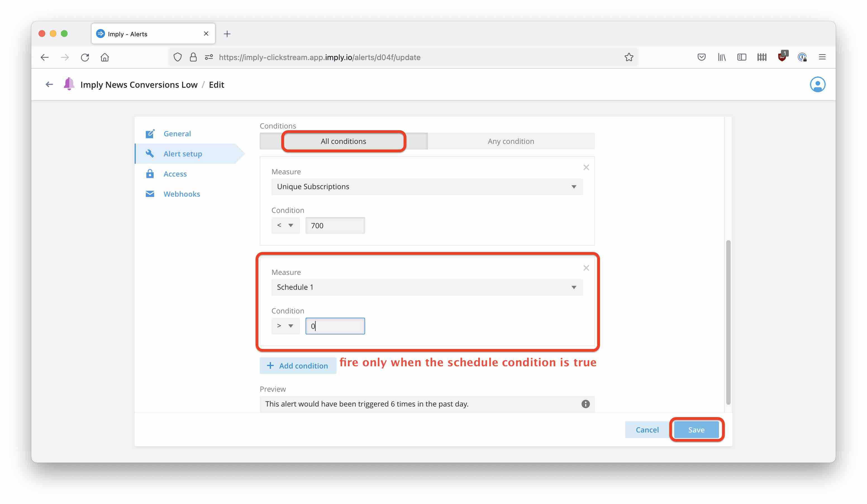Remove the Schedule 1 condition
The height and width of the screenshot is (504, 867).
[586, 268]
